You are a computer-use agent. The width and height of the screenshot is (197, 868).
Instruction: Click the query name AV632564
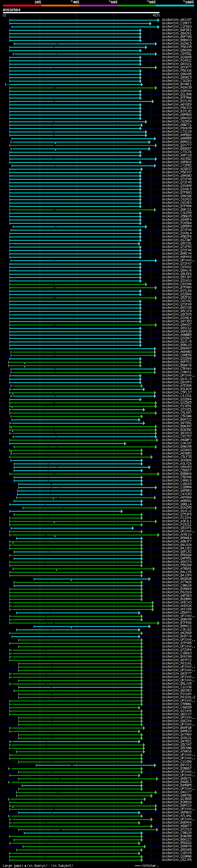tap(11, 10)
